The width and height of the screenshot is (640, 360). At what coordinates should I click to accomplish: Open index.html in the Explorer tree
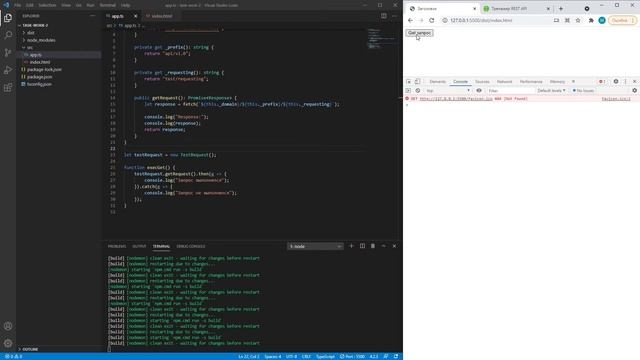(40, 62)
